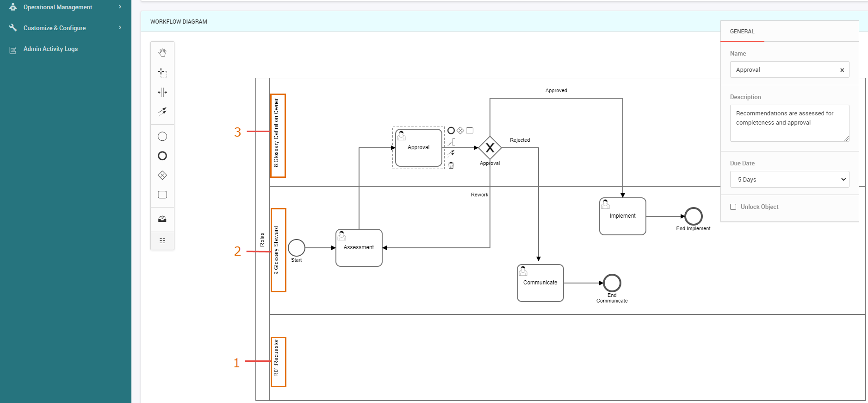The height and width of the screenshot is (403, 868).
Task: Open Operational Management menu item
Action: 58,7
